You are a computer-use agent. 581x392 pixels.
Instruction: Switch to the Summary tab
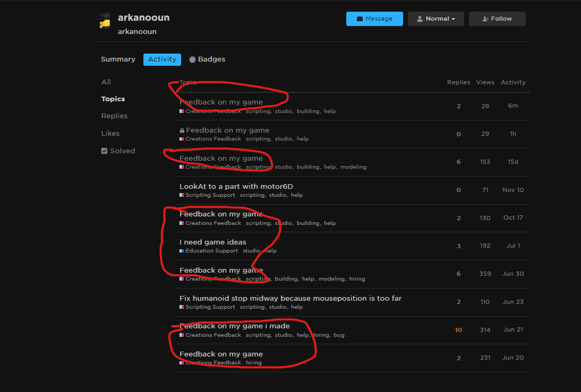118,59
